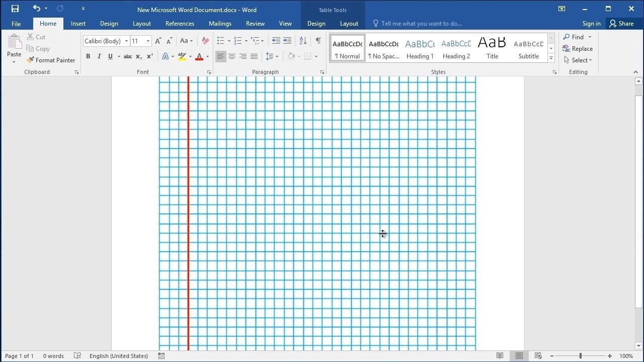Increase font size with Grow Font icon

pyautogui.click(x=158, y=41)
